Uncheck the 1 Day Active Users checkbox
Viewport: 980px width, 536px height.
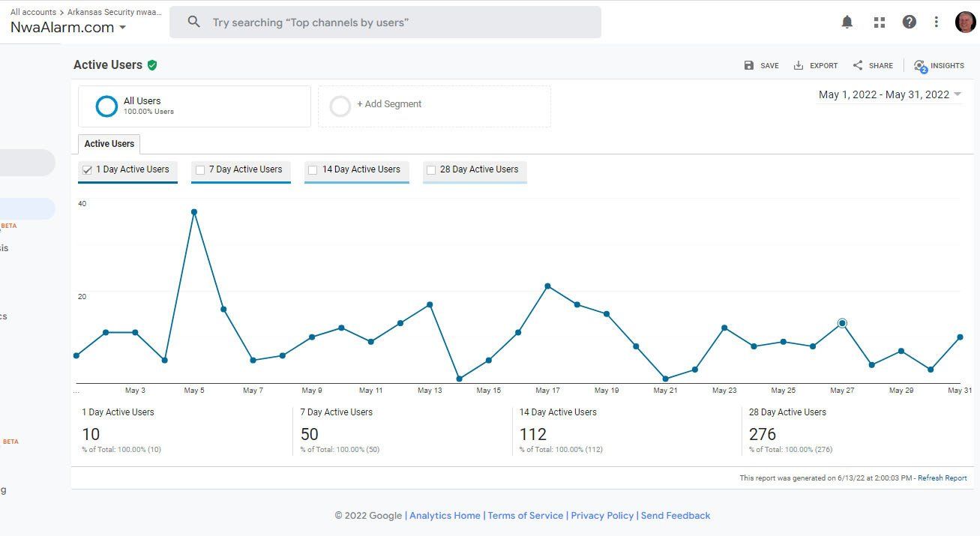(x=88, y=170)
